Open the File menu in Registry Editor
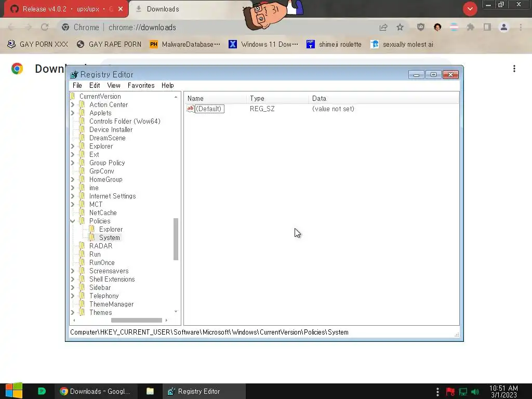This screenshot has width=532, height=399. pos(77,86)
